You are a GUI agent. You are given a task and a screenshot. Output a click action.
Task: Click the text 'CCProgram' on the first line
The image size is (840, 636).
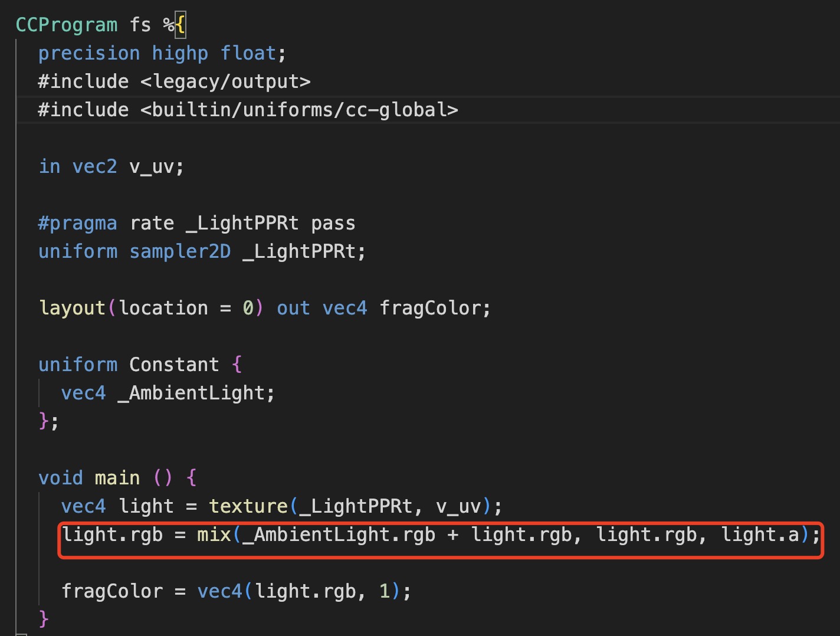coord(67,25)
